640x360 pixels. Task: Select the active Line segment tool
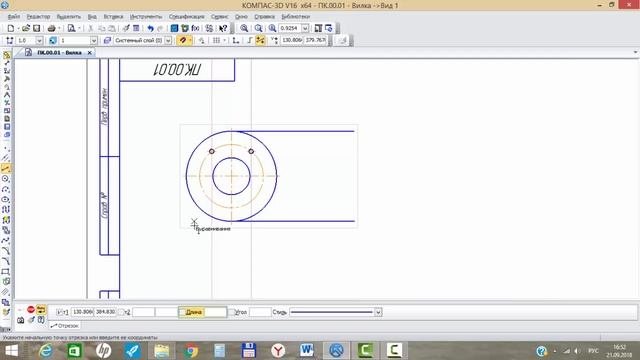tap(6, 168)
